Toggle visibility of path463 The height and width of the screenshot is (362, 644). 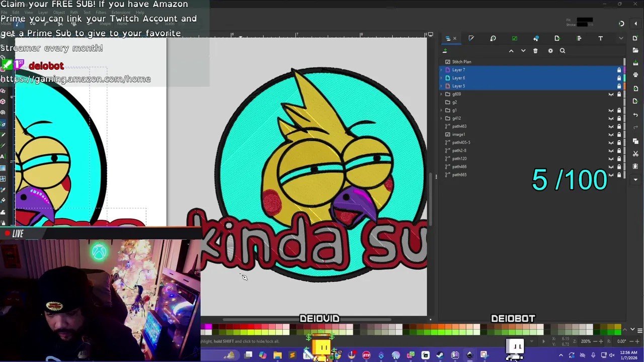click(611, 126)
